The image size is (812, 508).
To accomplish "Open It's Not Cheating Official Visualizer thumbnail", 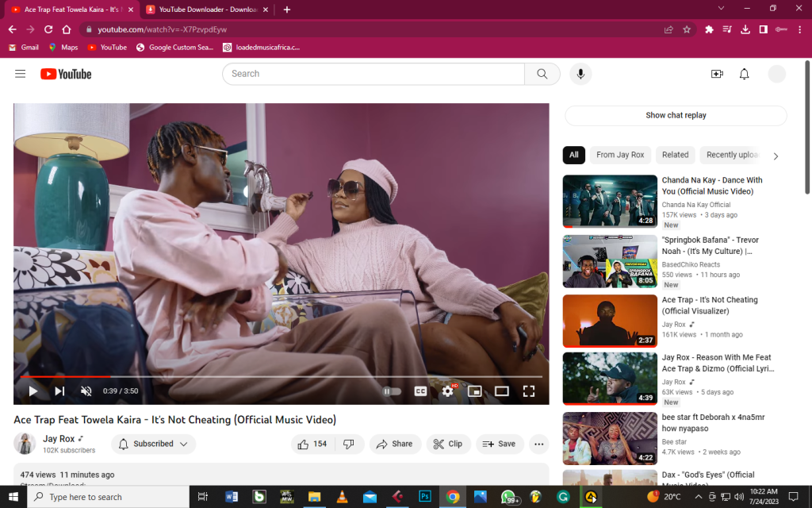I will (610, 321).
